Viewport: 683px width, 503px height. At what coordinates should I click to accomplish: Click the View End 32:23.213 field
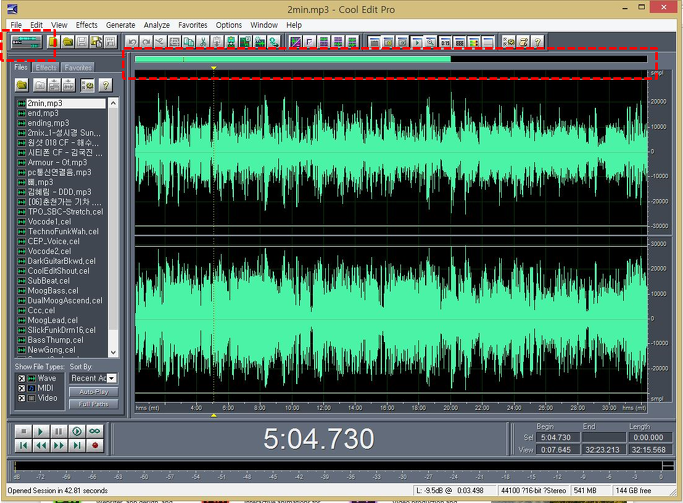602,449
